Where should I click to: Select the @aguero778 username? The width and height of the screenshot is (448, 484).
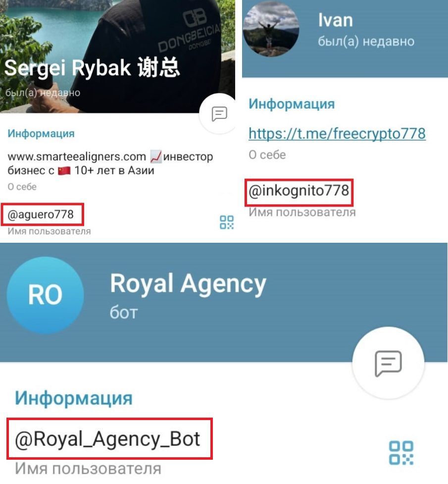click(x=41, y=214)
